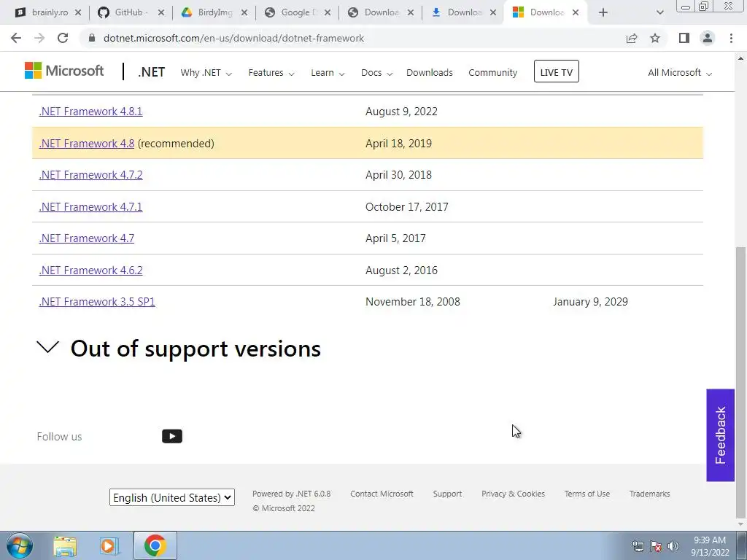Open the .NET Framework 4.6.2 link

[90, 270]
